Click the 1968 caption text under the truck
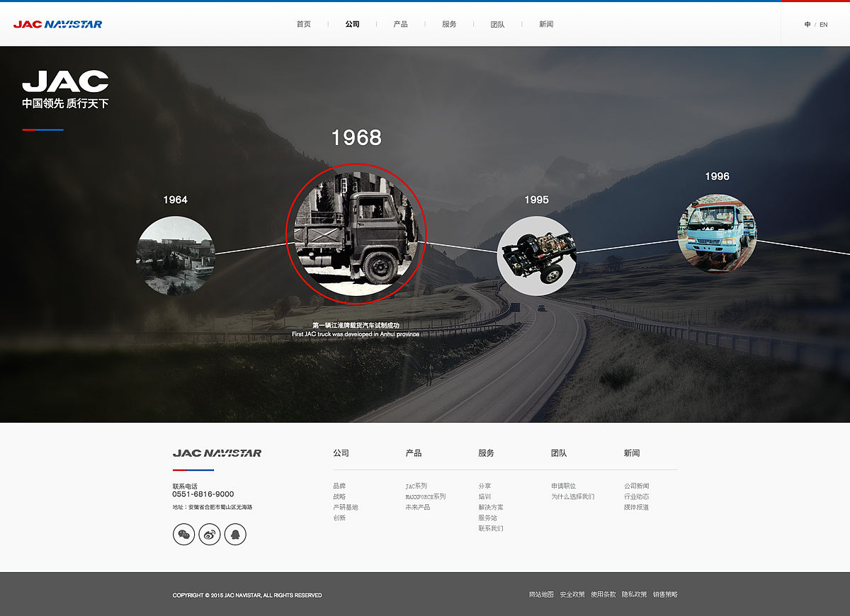The image size is (850, 616). point(356,329)
